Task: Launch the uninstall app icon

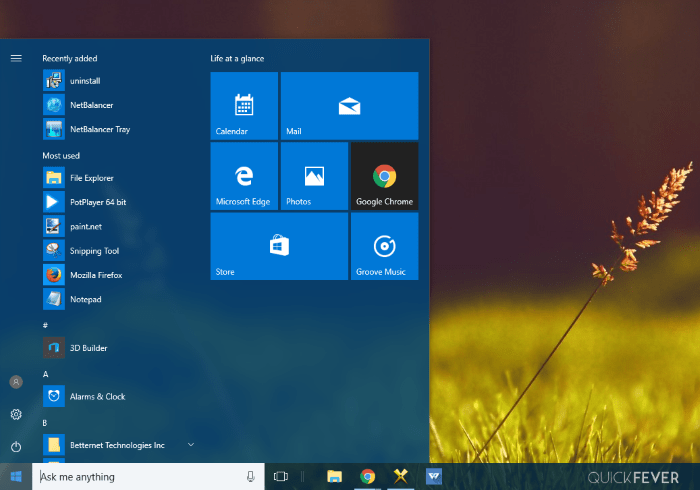Action: pyautogui.click(x=54, y=80)
